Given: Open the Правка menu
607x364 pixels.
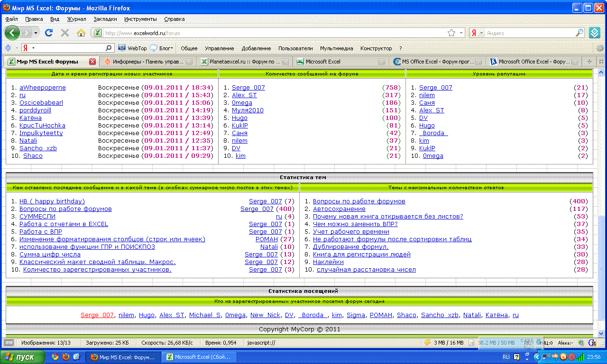Looking at the screenshot, I should coord(34,19).
